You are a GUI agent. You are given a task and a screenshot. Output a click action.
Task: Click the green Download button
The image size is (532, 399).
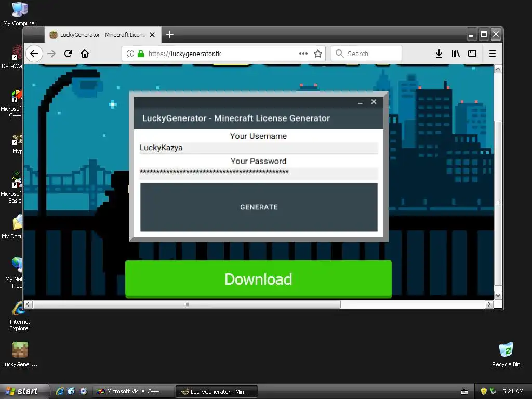click(x=259, y=279)
